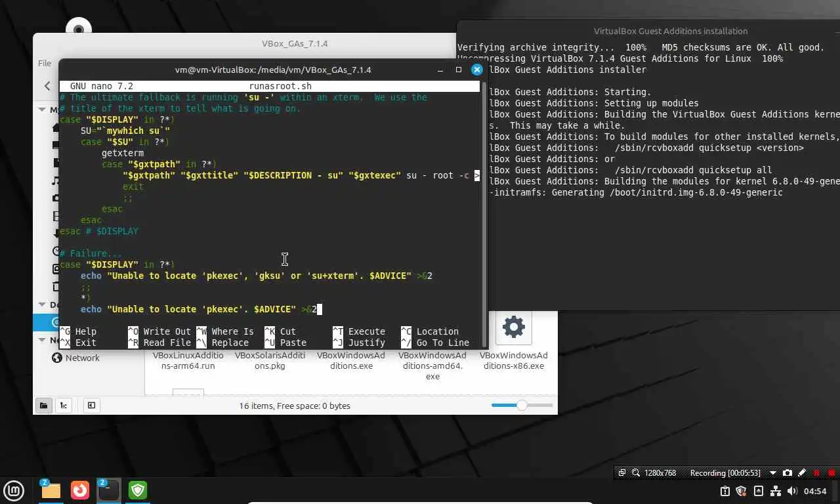Viewport: 840px width, 504px height.
Task: Click the nano Read File shortcut label
Action: click(x=167, y=343)
